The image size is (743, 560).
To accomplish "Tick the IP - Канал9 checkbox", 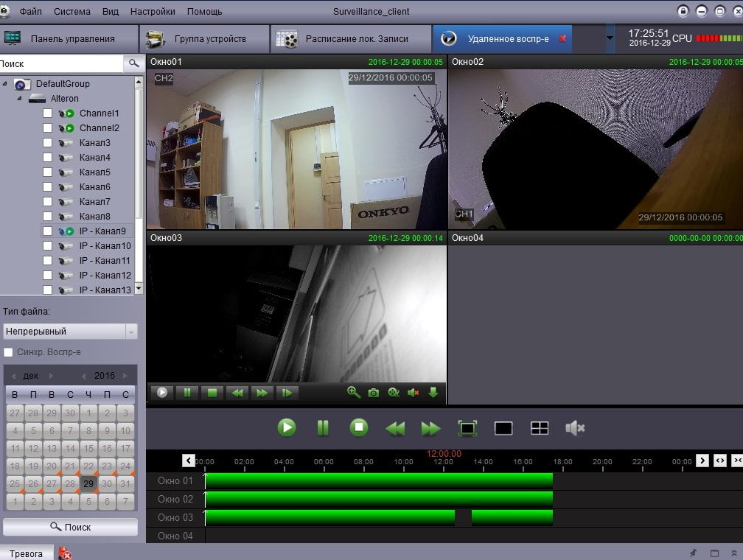I will pyautogui.click(x=47, y=231).
